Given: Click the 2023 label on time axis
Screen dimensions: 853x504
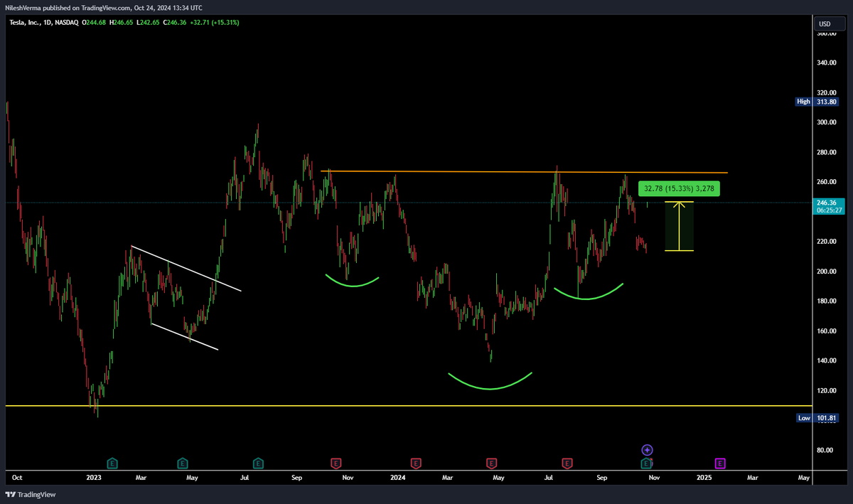Looking at the screenshot, I should tap(92, 478).
